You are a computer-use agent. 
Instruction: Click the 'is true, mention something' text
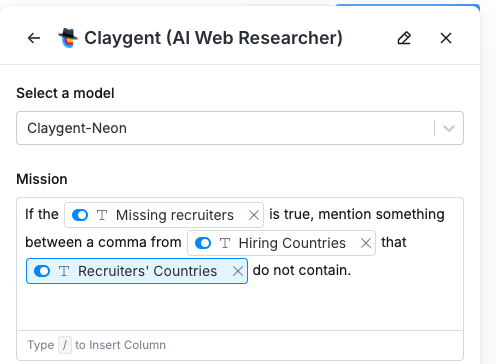point(357,214)
